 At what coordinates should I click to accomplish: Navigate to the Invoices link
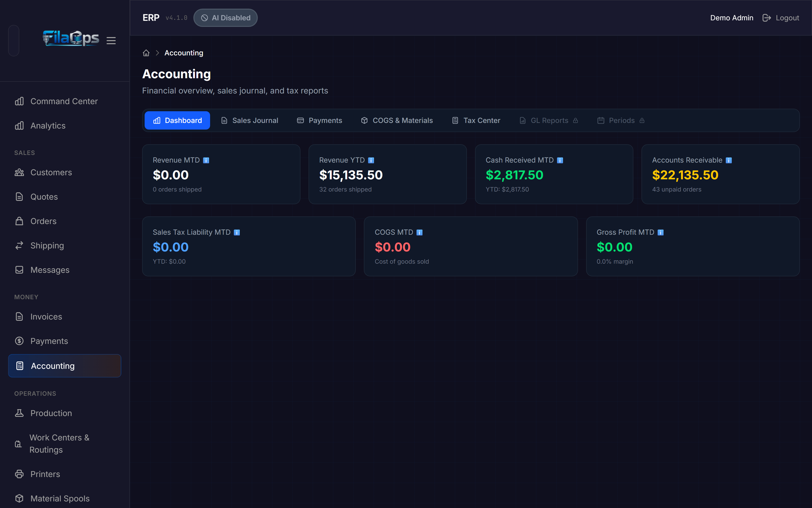(65, 316)
